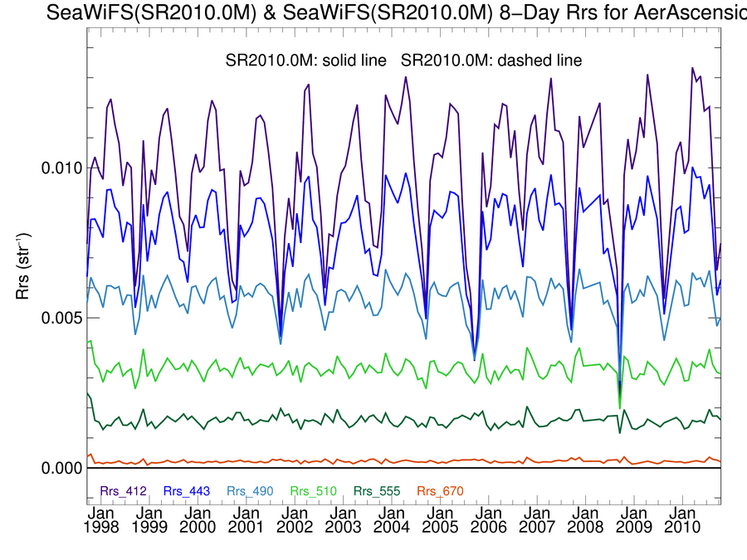
Task: Click the Rrs_412 legend label
Action: (124, 491)
